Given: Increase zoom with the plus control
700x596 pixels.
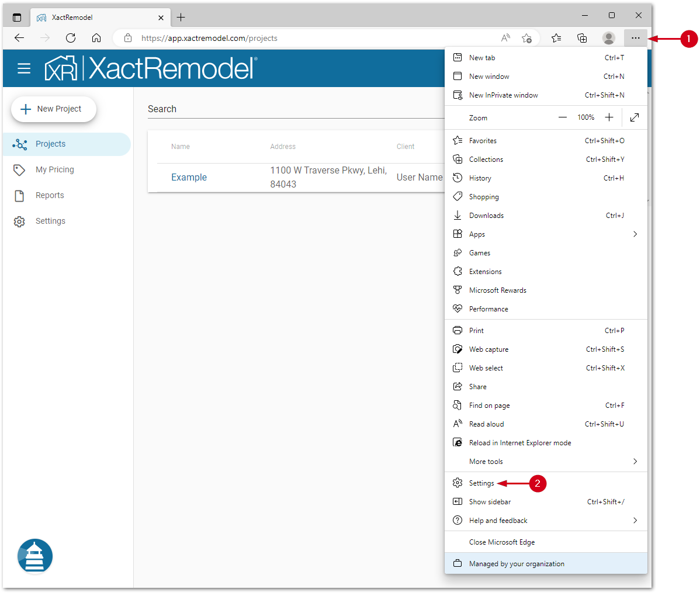Looking at the screenshot, I should click(609, 117).
